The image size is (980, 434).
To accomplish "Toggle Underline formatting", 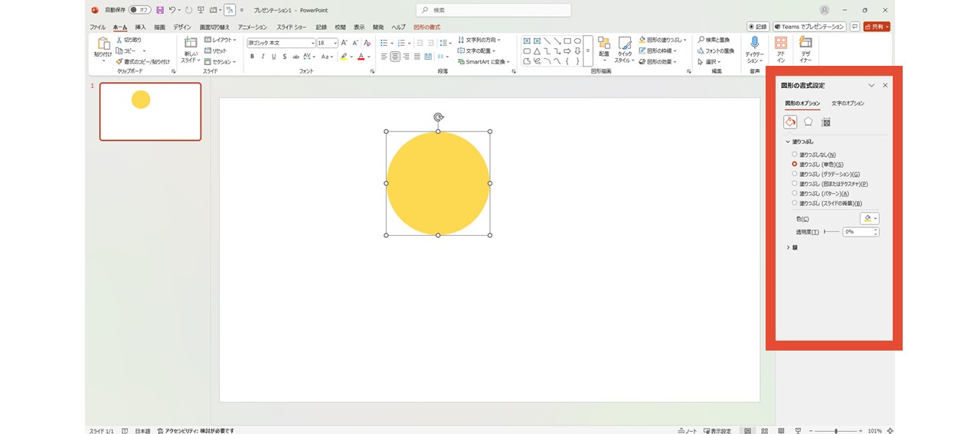I will 273,57.
